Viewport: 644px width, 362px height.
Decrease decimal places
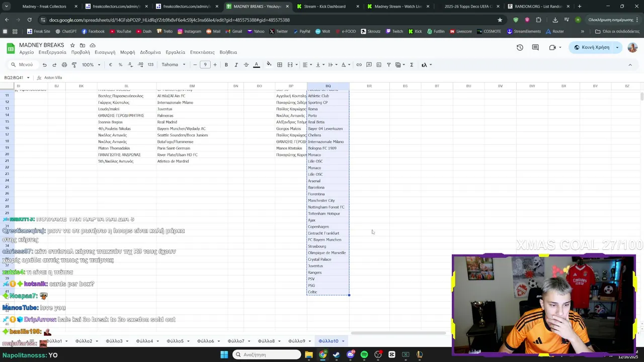tap(130, 65)
